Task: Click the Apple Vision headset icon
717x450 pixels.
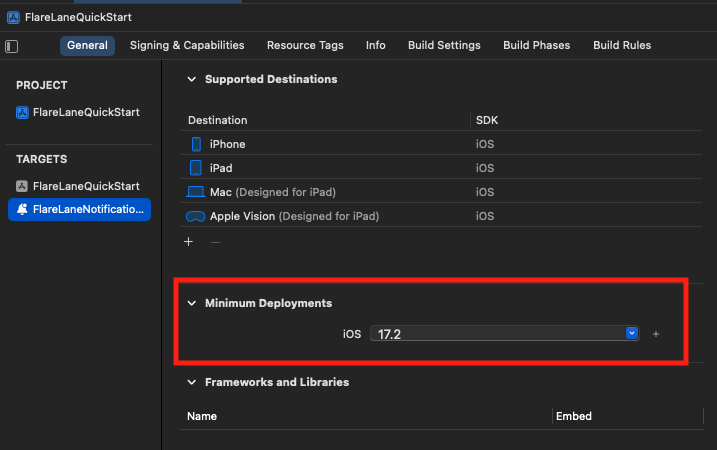Action: coord(195,216)
